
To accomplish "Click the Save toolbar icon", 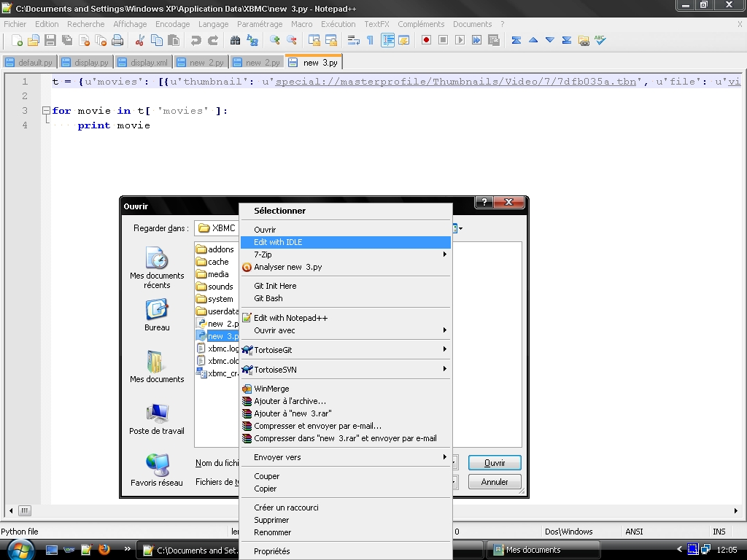I will (x=50, y=41).
